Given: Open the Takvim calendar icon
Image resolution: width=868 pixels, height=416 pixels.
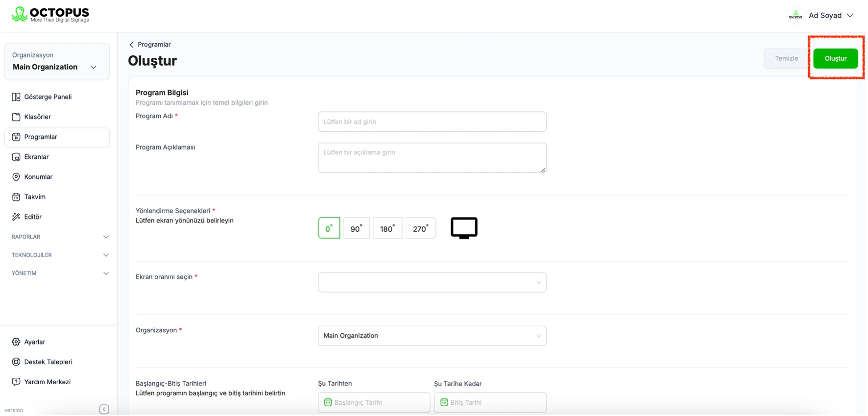Looking at the screenshot, I should click(x=16, y=197).
